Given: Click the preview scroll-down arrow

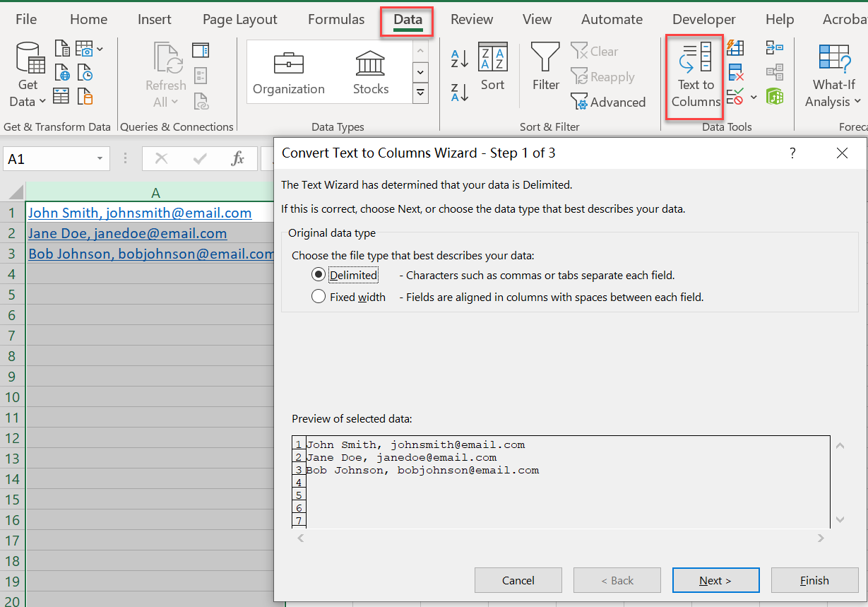Looking at the screenshot, I should [x=840, y=519].
